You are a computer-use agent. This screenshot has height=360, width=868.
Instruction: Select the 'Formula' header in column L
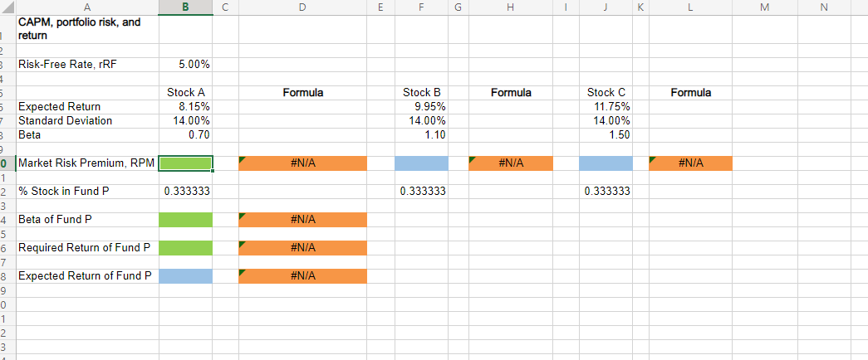pos(690,93)
